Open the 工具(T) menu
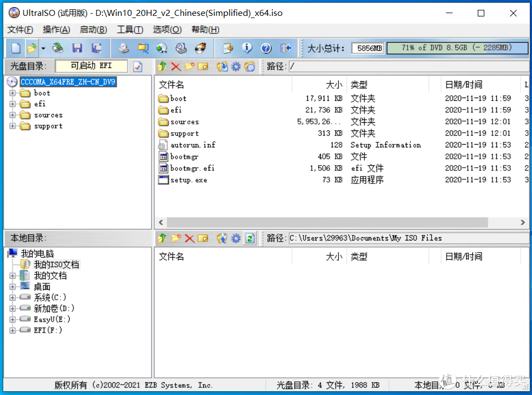Viewport: 532px width, 395px height. [x=130, y=30]
